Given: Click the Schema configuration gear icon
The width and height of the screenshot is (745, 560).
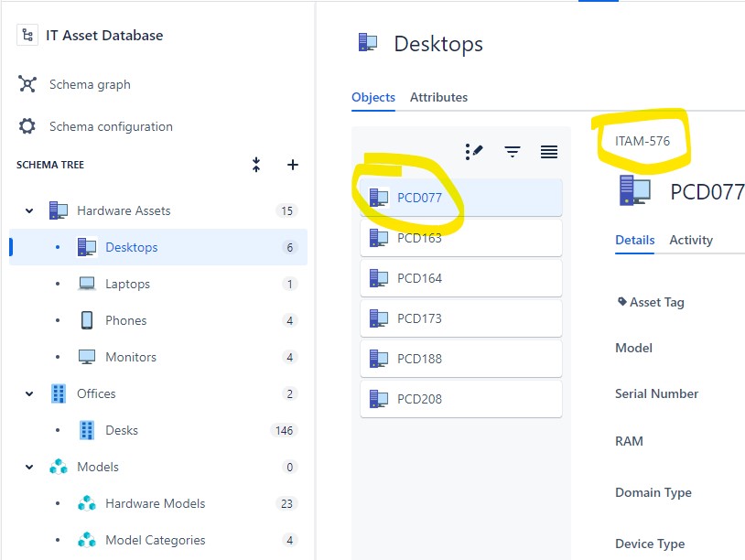Looking at the screenshot, I should [27, 126].
